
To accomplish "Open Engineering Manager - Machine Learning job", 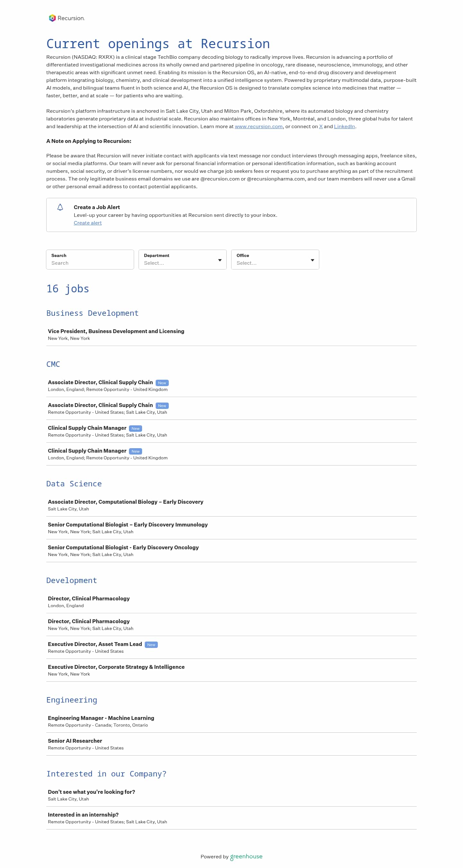I will [231, 722].
